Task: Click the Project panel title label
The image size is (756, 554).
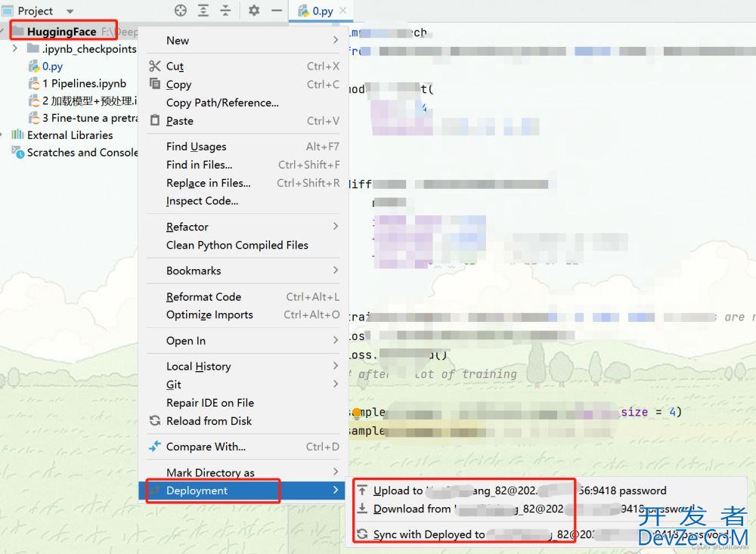Action: click(x=36, y=11)
